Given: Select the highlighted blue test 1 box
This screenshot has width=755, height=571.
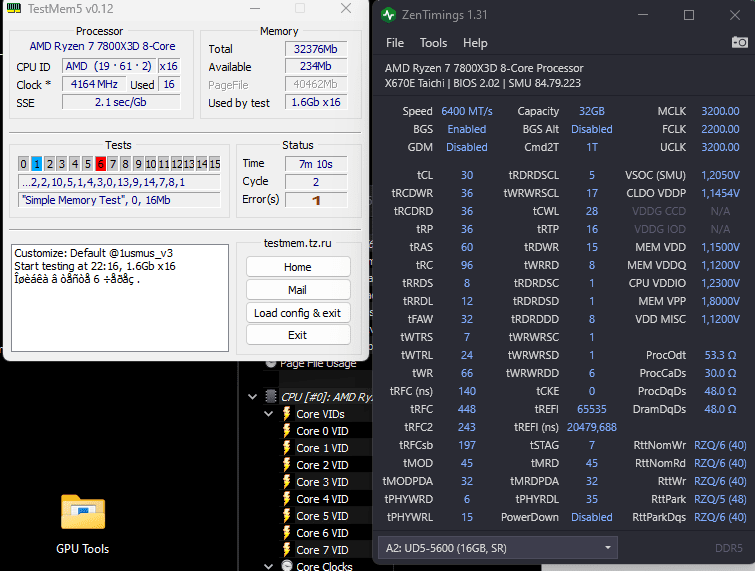Looking at the screenshot, I should pos(37,164).
